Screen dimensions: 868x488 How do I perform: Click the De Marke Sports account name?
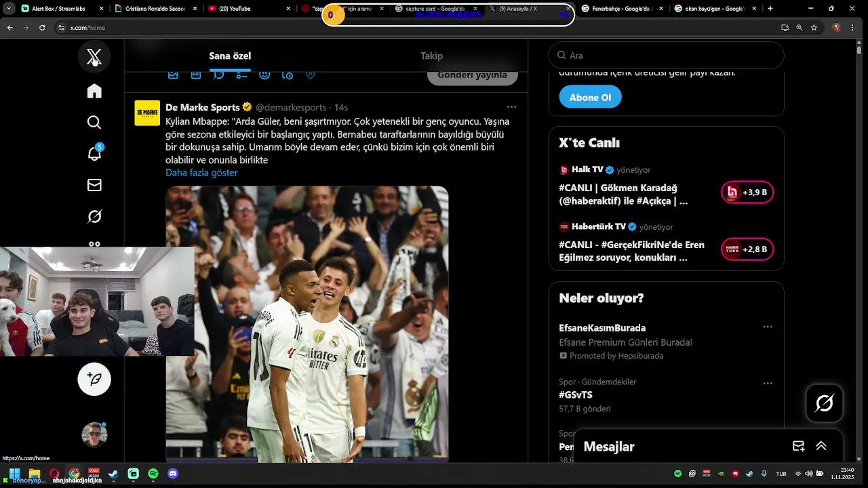(203, 107)
